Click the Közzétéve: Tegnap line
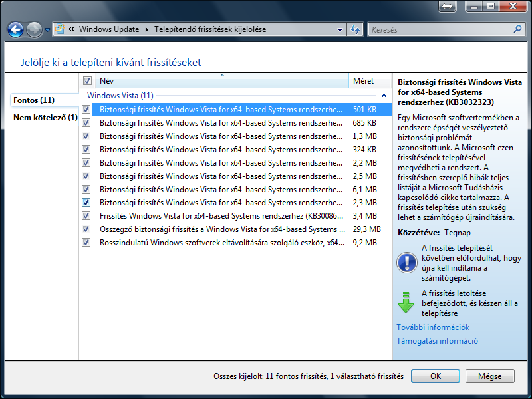The image size is (532, 399). [x=434, y=233]
